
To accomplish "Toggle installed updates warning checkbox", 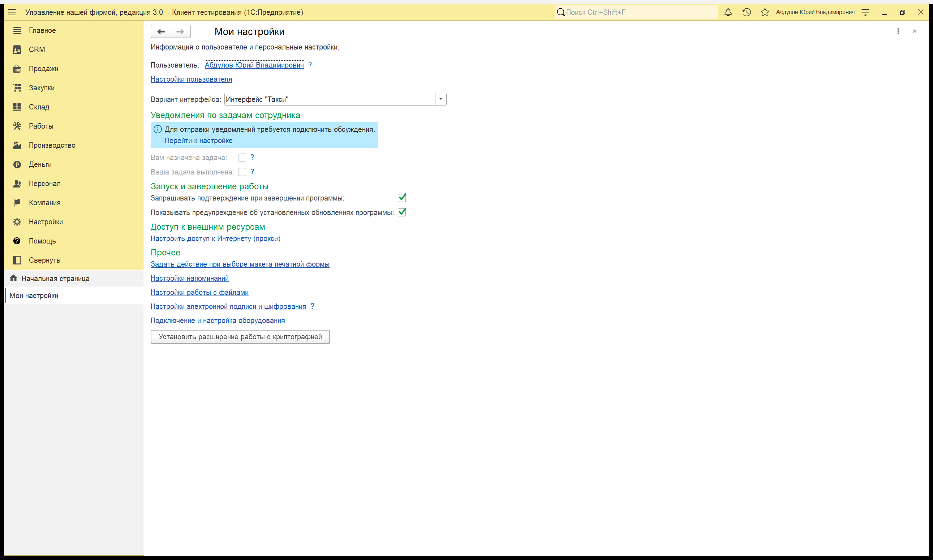I will tap(402, 212).
